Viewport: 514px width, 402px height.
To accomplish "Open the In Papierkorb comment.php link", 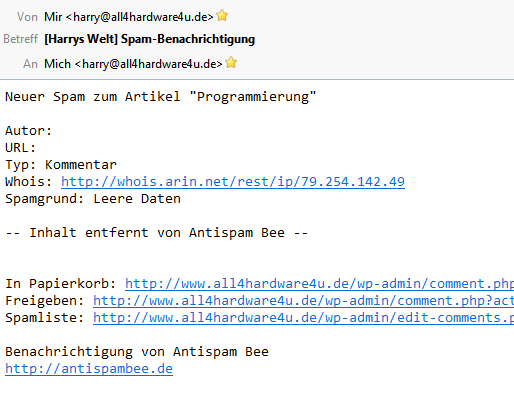I will click(319, 284).
